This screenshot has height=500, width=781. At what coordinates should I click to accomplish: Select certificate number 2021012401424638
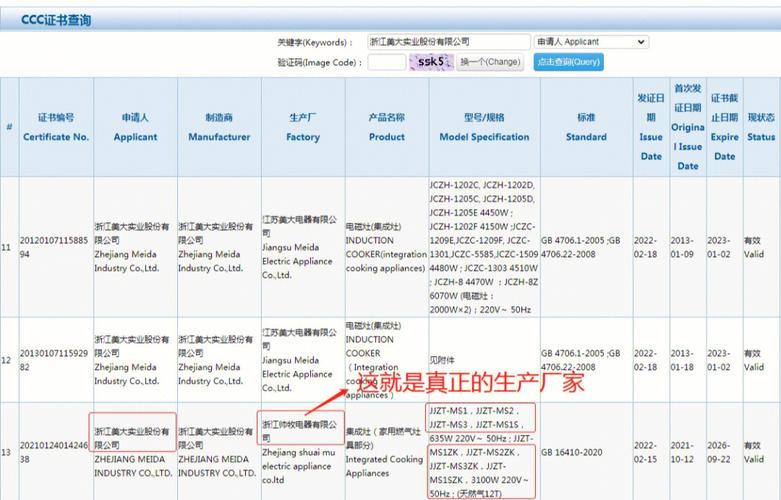pyautogui.click(x=54, y=452)
